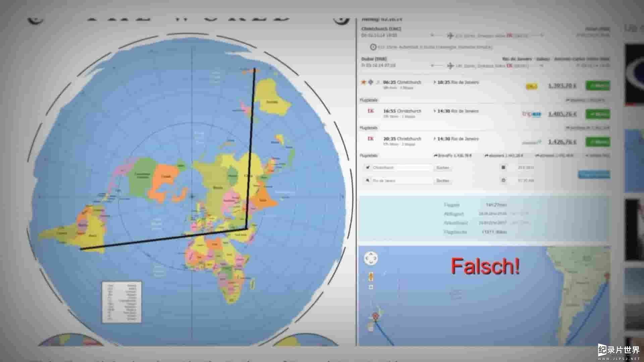Click the green book button for 1.393,20 € flight
This screenshot has height=362, width=644.
(598, 86)
